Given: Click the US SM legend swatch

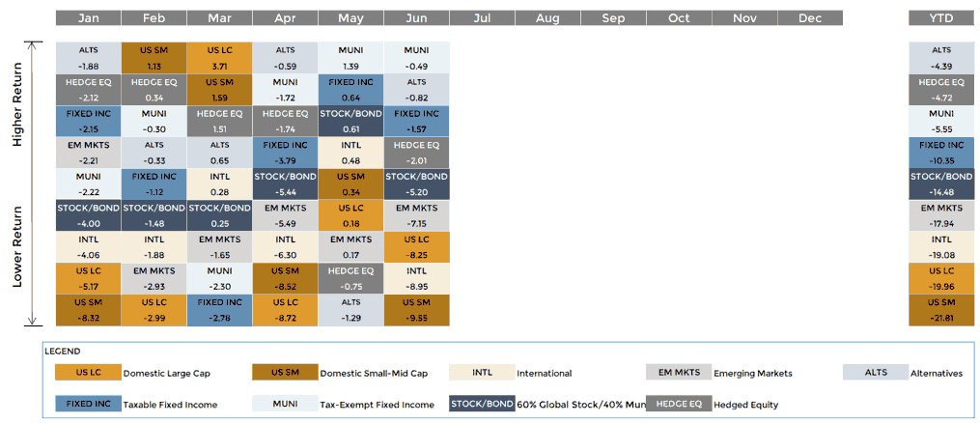Looking at the screenshot, I should 285,373.
